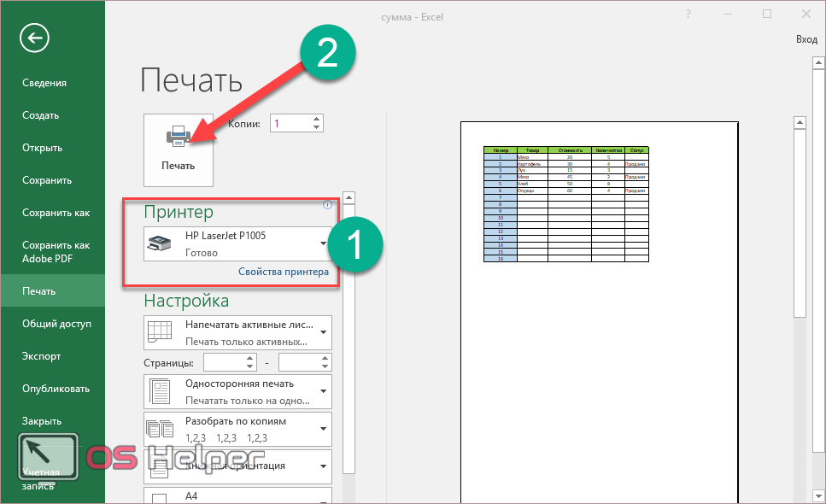Choose Закрыть in the sidebar
The height and width of the screenshot is (504, 826).
(x=42, y=421)
